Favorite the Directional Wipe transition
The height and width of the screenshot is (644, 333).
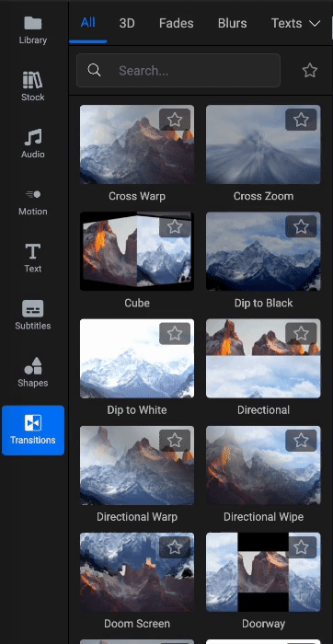(301, 441)
